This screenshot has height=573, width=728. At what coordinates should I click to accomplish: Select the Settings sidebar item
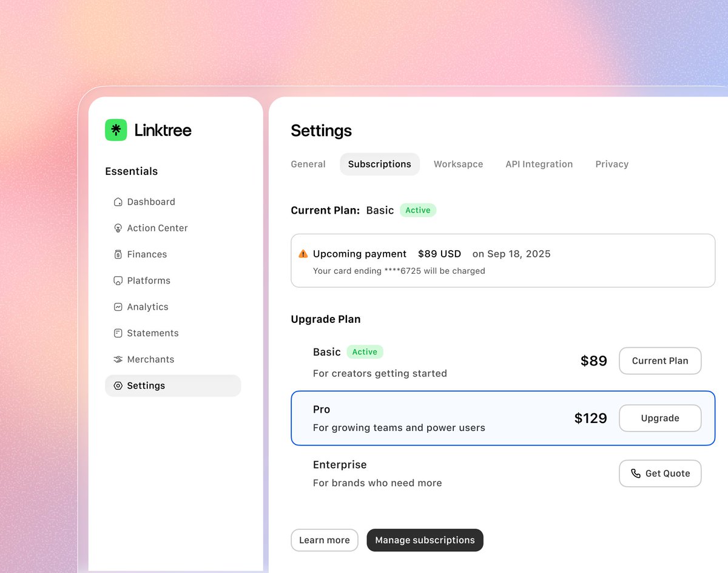point(173,386)
